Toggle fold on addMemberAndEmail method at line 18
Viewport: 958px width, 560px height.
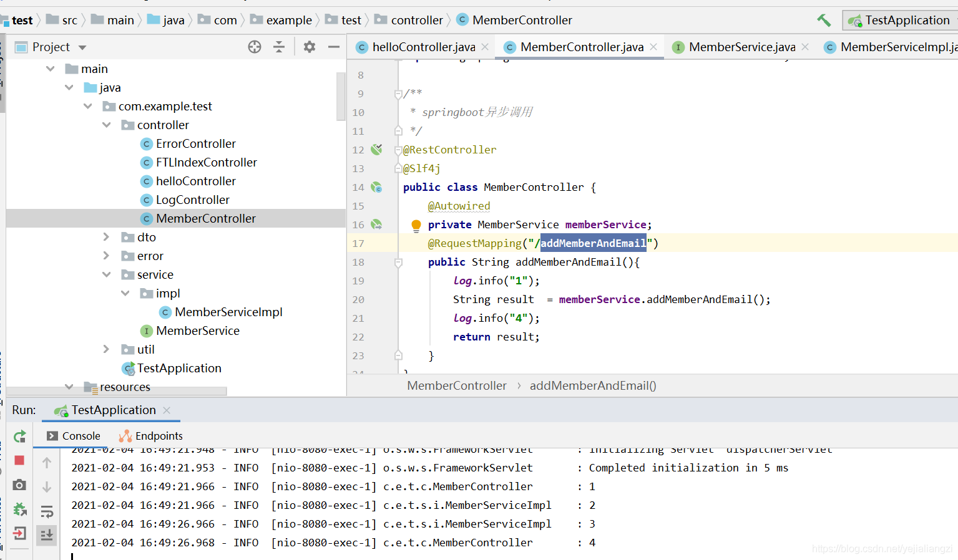tap(398, 263)
